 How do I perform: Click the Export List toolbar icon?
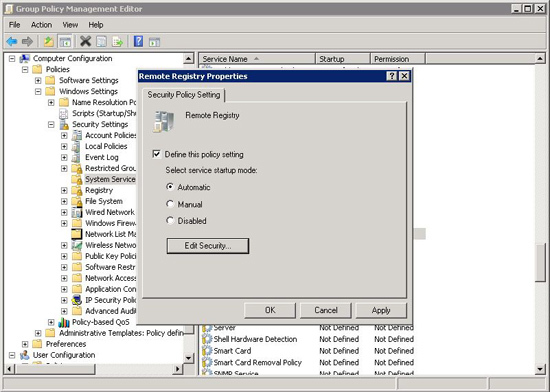click(x=118, y=42)
